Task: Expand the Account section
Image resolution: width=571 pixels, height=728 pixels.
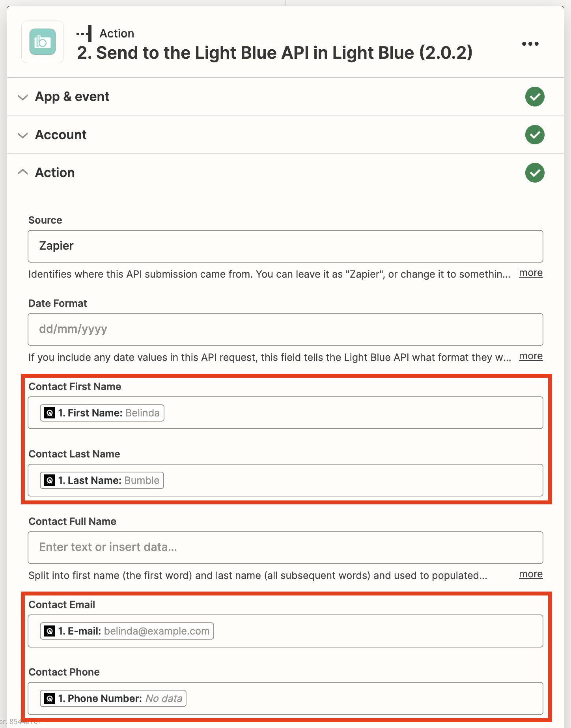Action: [22, 135]
